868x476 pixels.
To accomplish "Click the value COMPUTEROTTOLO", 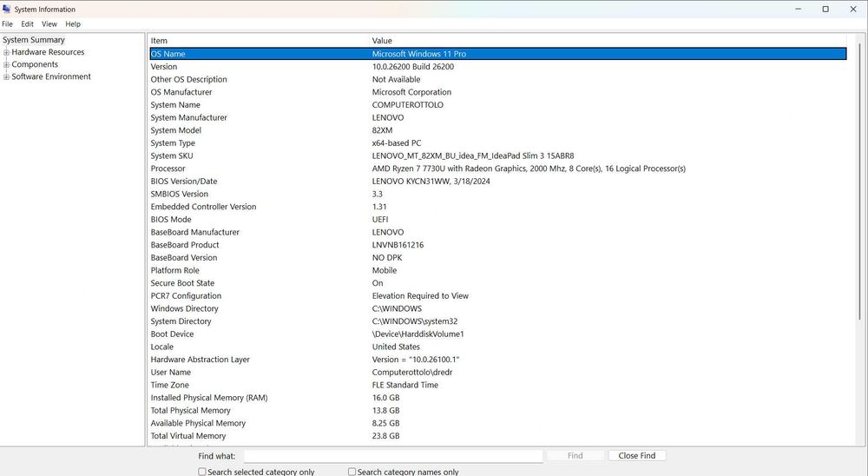I will click(407, 105).
